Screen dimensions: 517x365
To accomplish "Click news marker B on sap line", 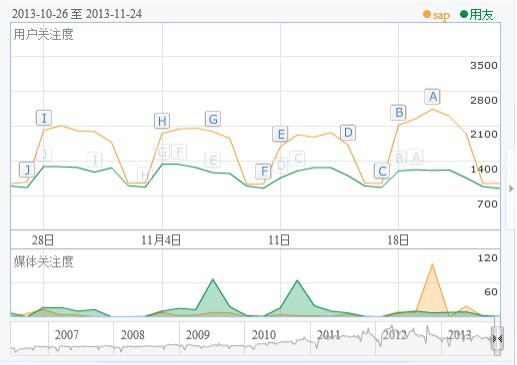I will coord(398,112).
